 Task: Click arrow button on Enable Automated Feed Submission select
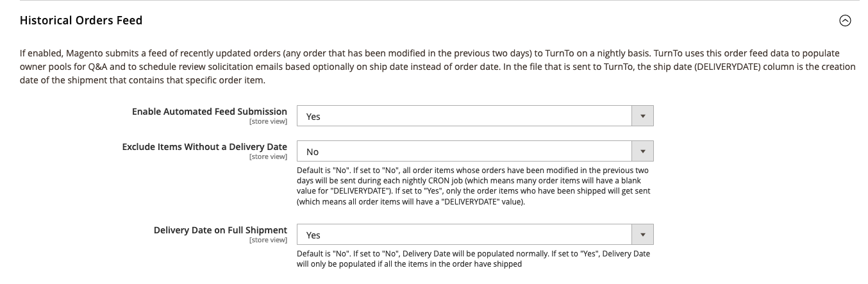tap(642, 116)
